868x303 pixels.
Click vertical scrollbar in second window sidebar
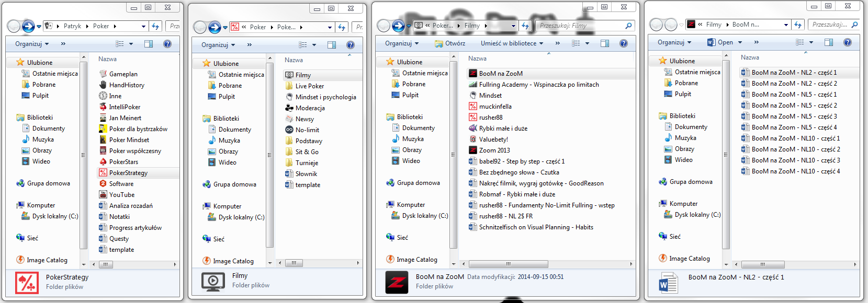point(270,155)
